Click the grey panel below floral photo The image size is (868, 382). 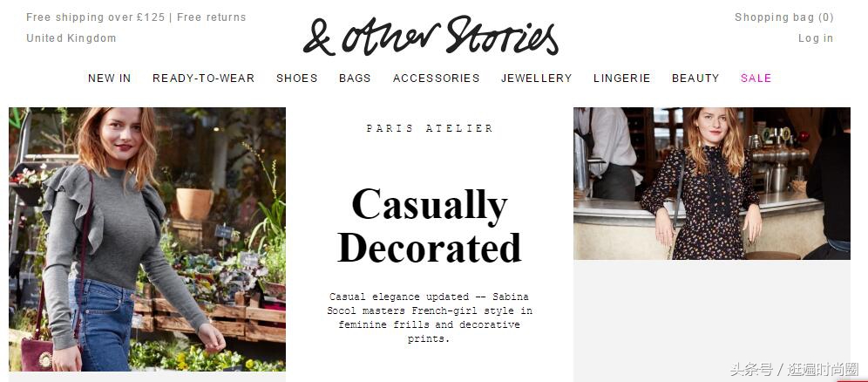tap(712, 321)
